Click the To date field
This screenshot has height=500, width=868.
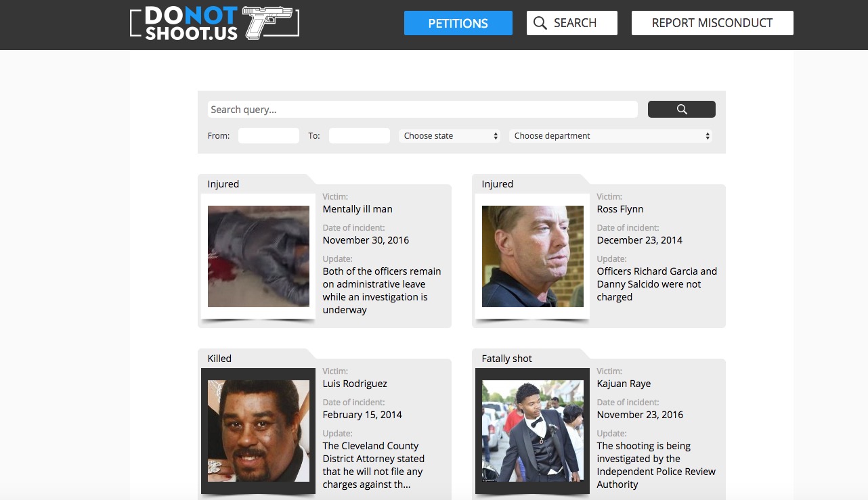(x=360, y=135)
